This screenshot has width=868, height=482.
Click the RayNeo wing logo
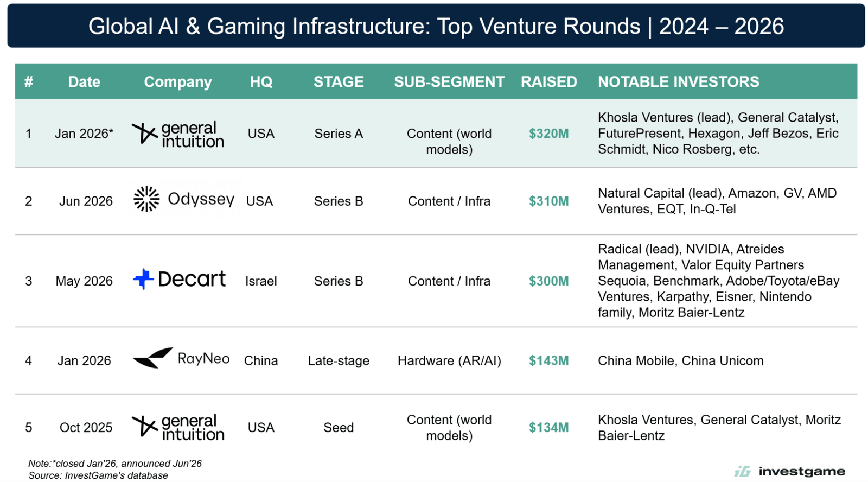tap(153, 358)
